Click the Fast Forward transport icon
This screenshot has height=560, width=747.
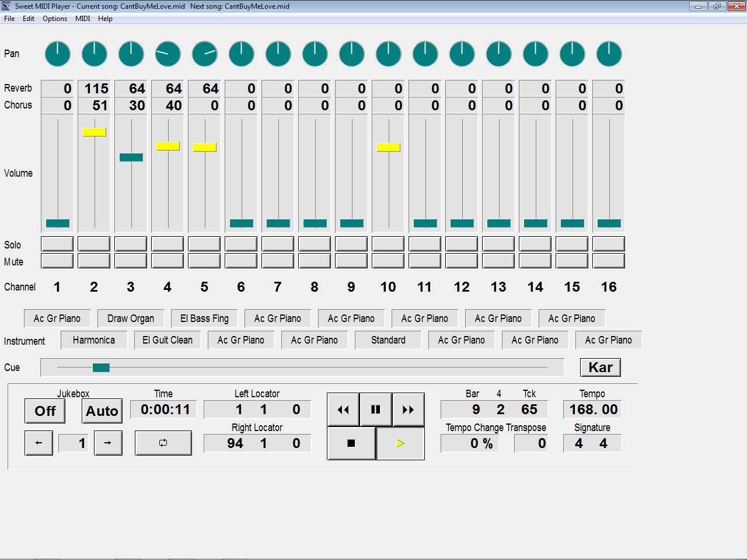click(x=409, y=409)
